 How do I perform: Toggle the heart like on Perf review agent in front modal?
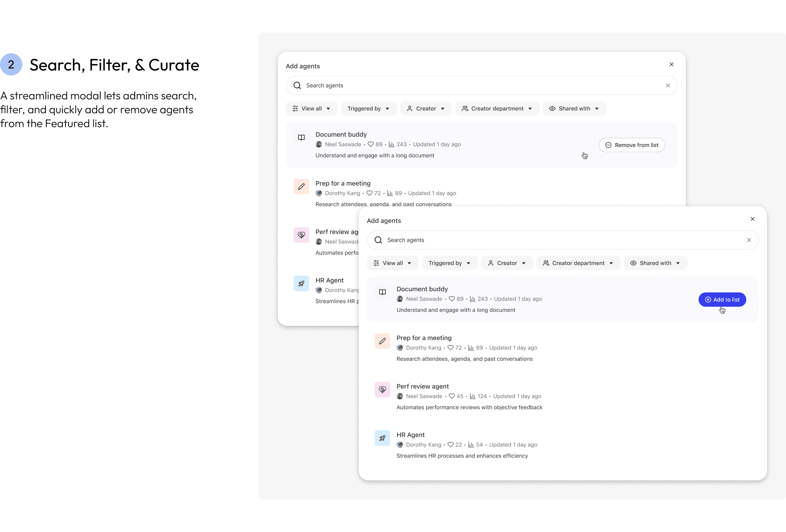pos(451,396)
